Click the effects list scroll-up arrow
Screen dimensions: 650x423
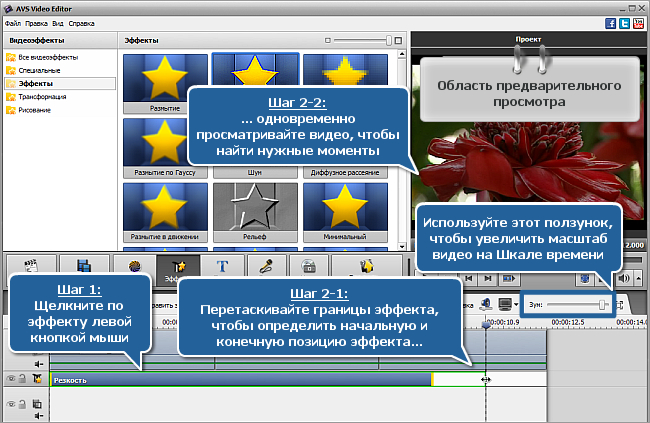pyautogui.click(x=402, y=54)
